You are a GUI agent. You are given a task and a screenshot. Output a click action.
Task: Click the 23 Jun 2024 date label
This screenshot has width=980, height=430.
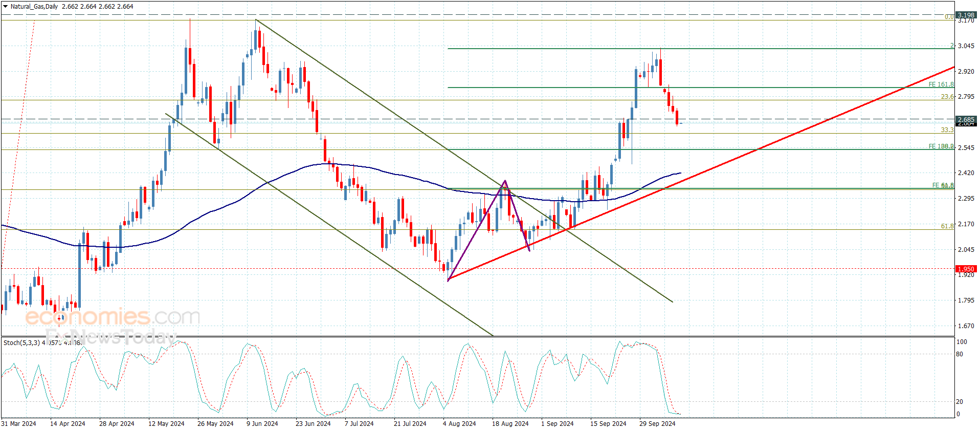pos(313,424)
